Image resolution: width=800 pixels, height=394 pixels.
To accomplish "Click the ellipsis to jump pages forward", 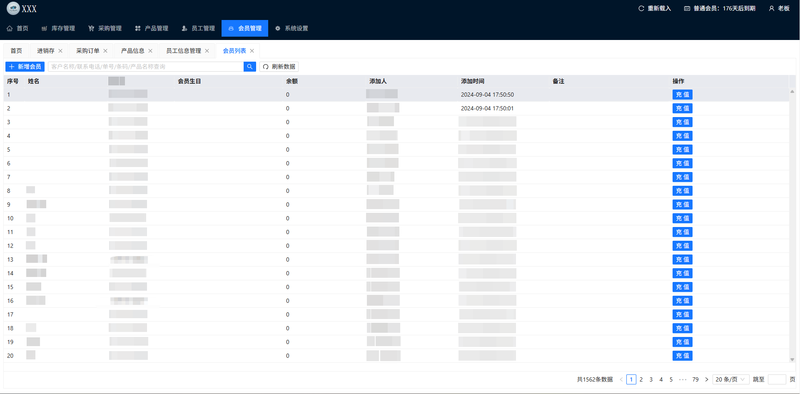I will (683, 379).
